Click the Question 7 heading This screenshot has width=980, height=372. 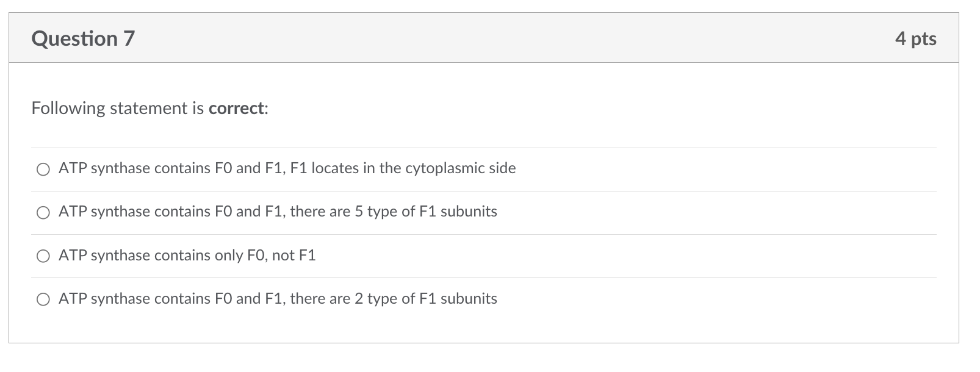[x=82, y=38]
